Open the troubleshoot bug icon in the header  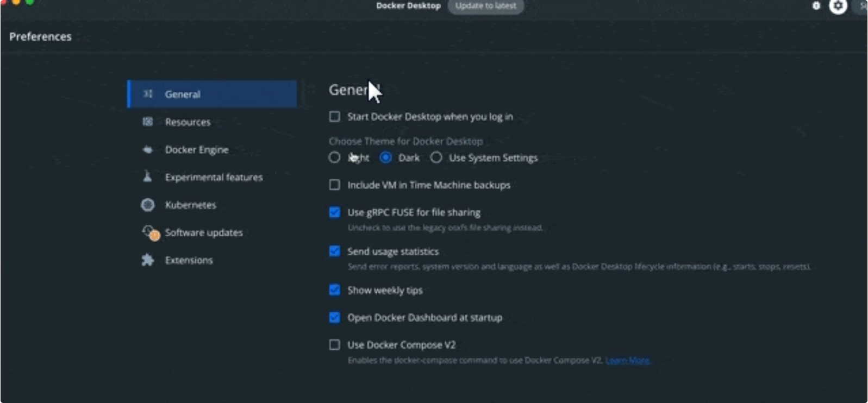point(816,6)
